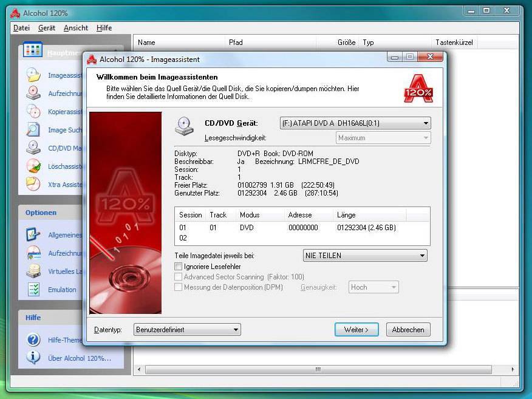Click the CD/DVD Gerät drive icon

pyautogui.click(x=184, y=126)
